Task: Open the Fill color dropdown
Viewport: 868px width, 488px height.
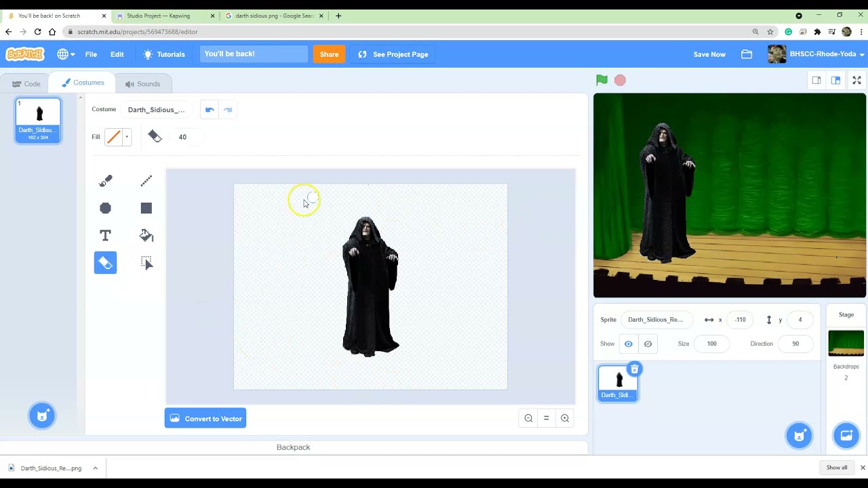Action: click(x=126, y=137)
